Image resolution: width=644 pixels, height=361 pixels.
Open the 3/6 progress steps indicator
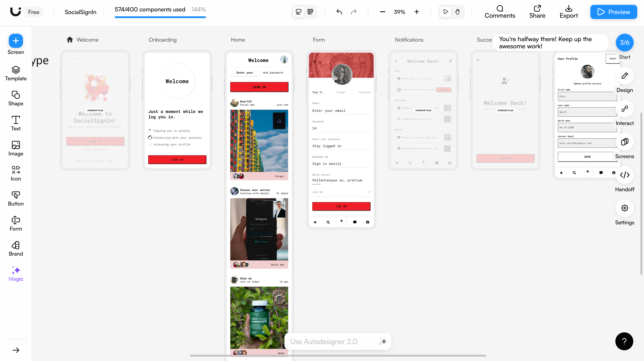[624, 42]
